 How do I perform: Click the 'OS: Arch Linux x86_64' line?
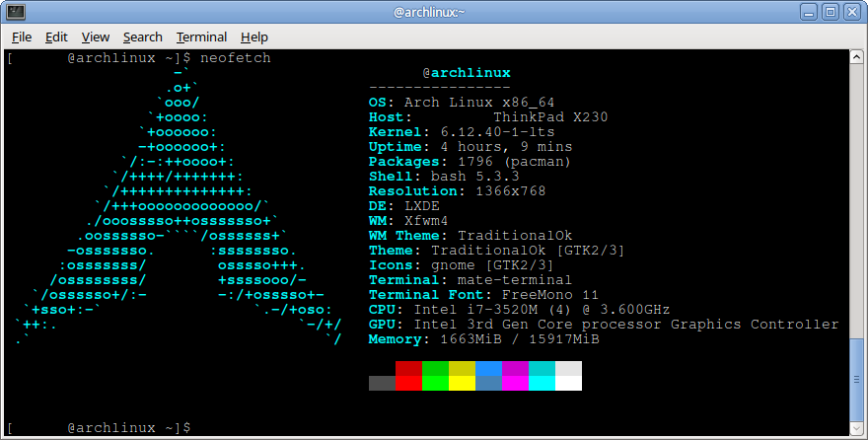(462, 103)
